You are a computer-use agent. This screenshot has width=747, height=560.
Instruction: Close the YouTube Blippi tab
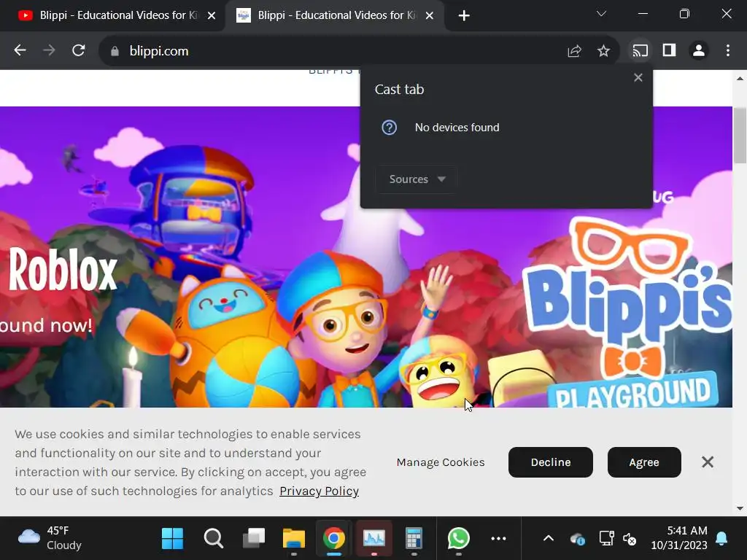coord(212,16)
